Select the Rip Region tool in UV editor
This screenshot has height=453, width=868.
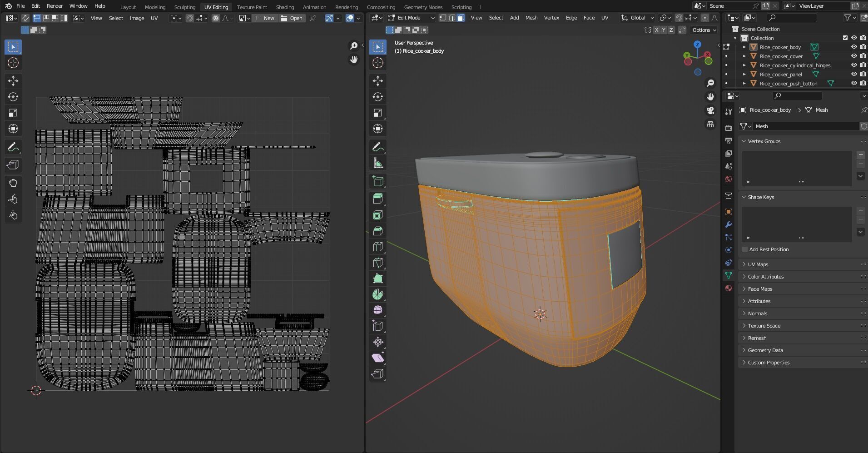[13, 165]
